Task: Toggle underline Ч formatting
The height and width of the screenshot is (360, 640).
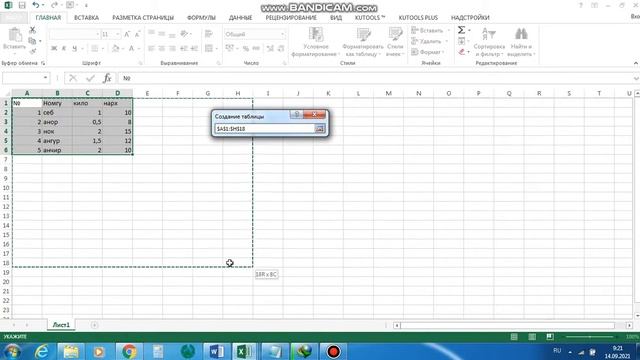Action: tap(75, 49)
